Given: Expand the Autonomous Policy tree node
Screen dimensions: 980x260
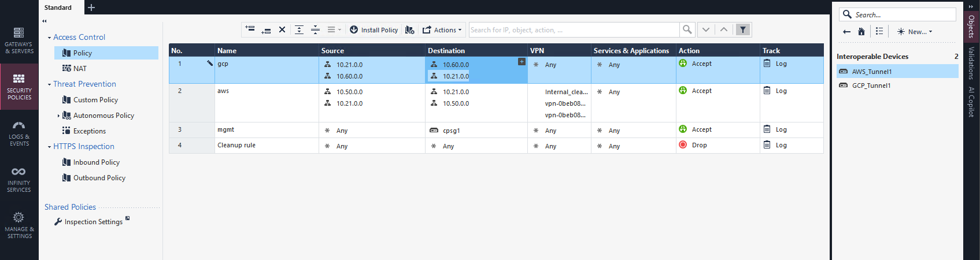Looking at the screenshot, I should click(x=58, y=116).
